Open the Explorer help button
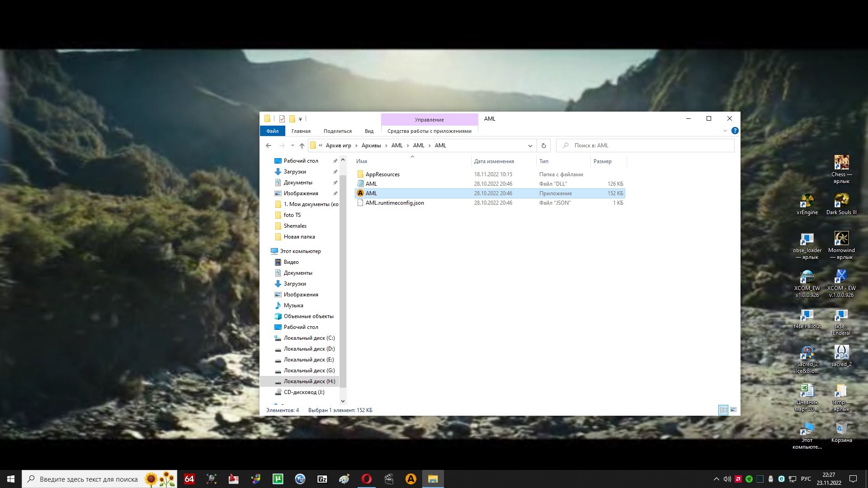Screen dimensions: 868x488 point(735,131)
